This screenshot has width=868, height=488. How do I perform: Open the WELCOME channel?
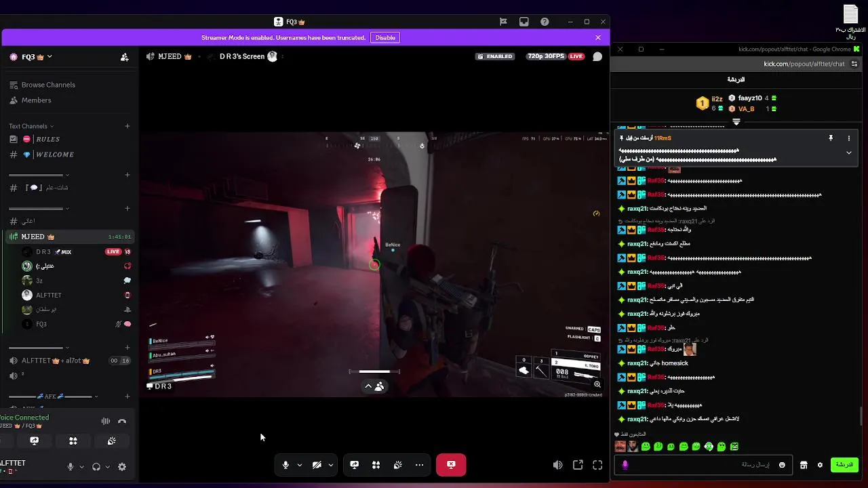tap(54, 155)
